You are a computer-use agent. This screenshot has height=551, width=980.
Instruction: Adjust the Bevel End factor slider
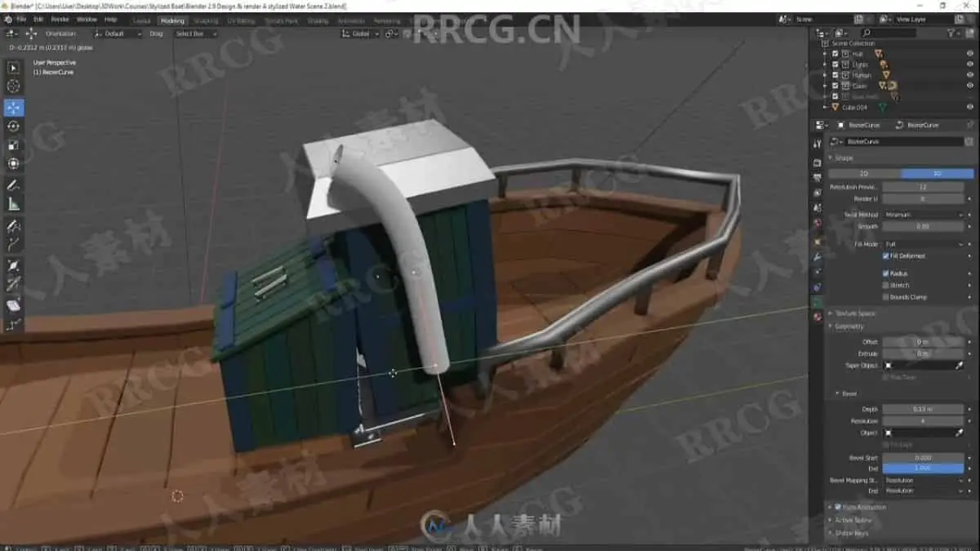pyautogui.click(x=923, y=469)
